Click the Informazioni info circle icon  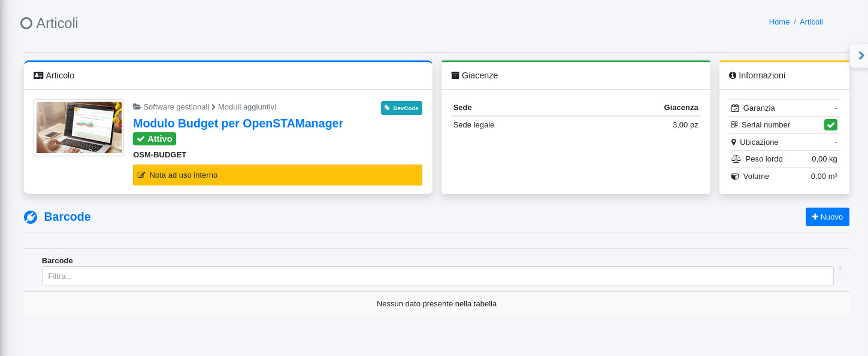coord(733,75)
